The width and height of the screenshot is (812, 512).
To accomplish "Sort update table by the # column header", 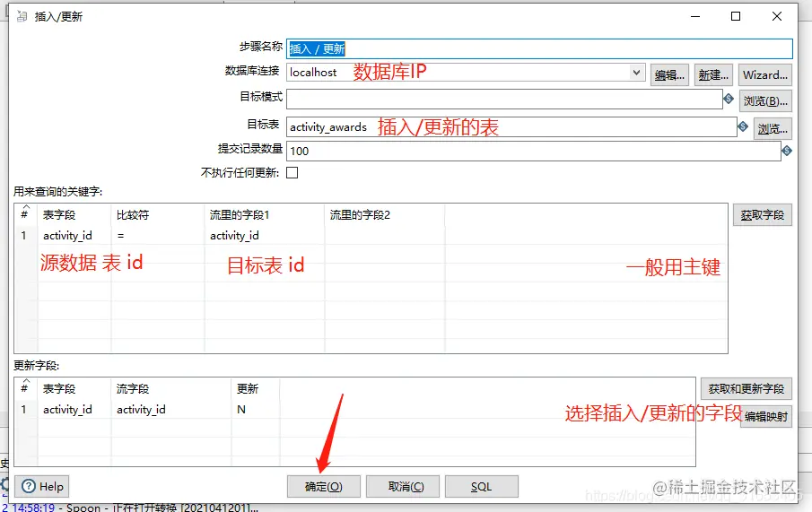I will pyautogui.click(x=25, y=388).
